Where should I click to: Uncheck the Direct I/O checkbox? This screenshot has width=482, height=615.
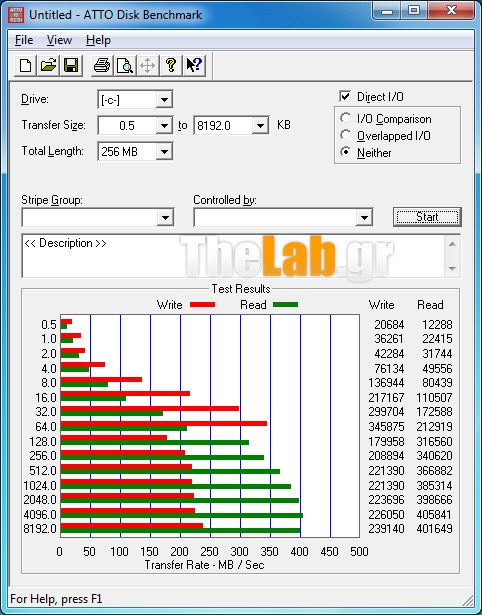[345, 96]
